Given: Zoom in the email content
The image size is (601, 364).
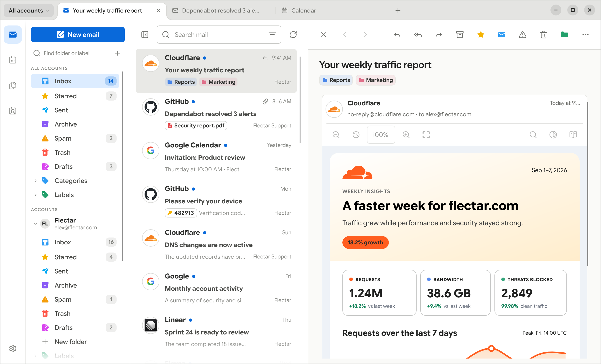Looking at the screenshot, I should [x=406, y=135].
